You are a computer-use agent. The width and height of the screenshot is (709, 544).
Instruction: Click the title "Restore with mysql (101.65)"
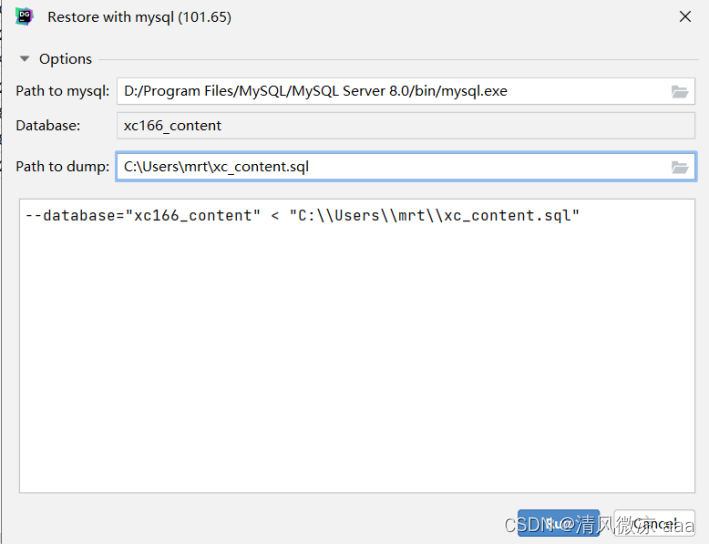coord(139,17)
